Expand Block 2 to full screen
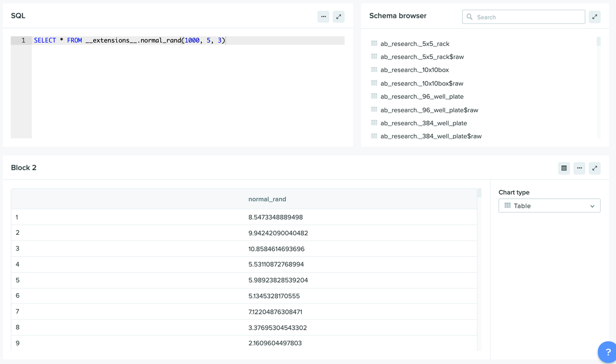The height and width of the screenshot is (364, 616). point(595,168)
